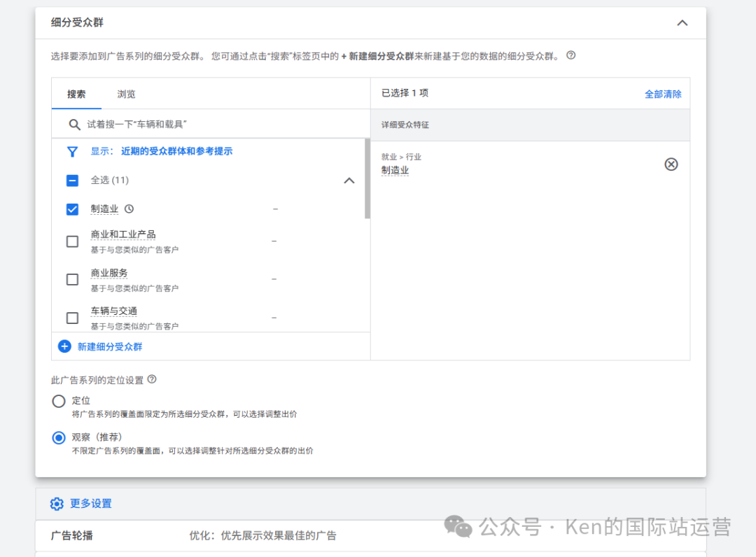
Task: Click the 更多设置 gear icon
Action: point(57,504)
